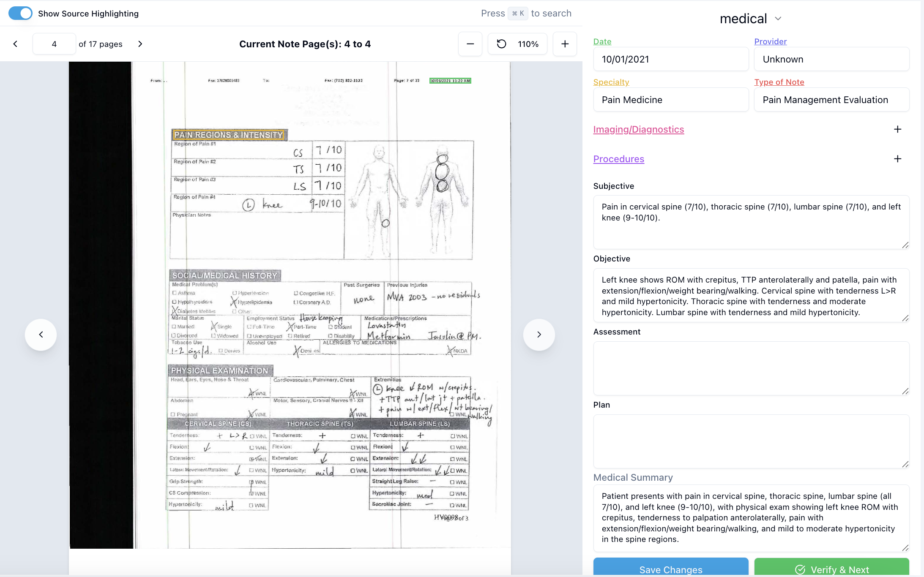Image resolution: width=924 pixels, height=577 pixels.
Task: Click the rotate/reset zoom icon
Action: (501, 44)
